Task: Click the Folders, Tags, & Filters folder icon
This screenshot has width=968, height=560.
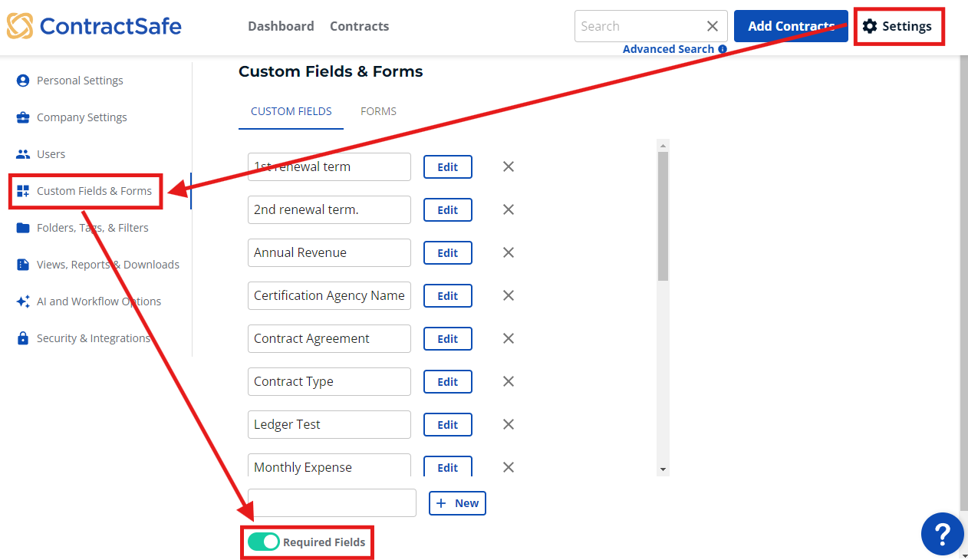Action: (x=23, y=228)
